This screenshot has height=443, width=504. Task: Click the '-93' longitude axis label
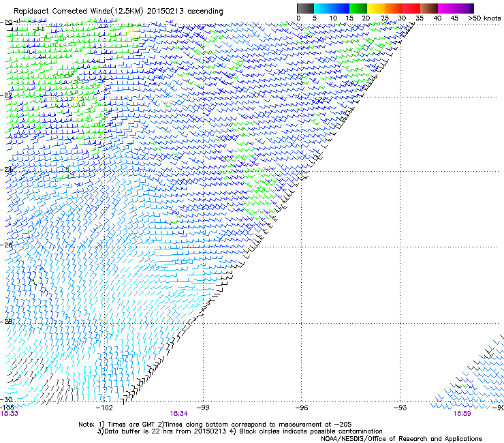pos(400,408)
